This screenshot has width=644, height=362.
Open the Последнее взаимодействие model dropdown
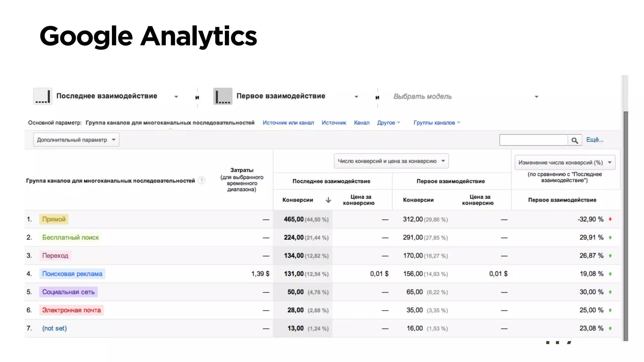pos(176,97)
